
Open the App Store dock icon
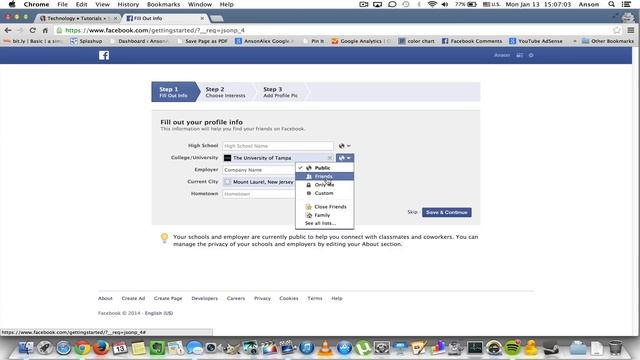(344, 348)
